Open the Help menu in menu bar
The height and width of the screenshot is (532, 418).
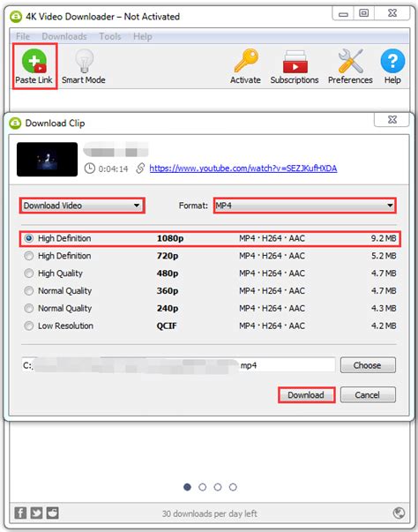142,36
